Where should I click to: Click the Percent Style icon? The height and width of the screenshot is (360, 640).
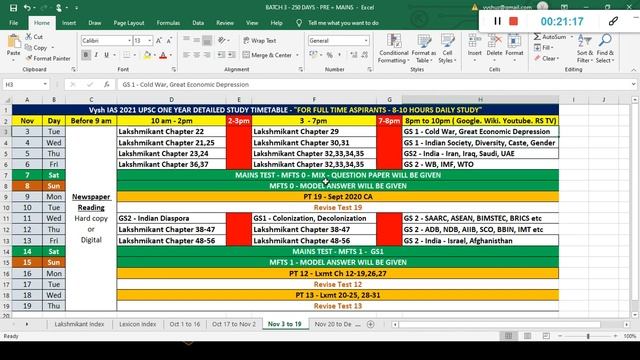[329, 55]
